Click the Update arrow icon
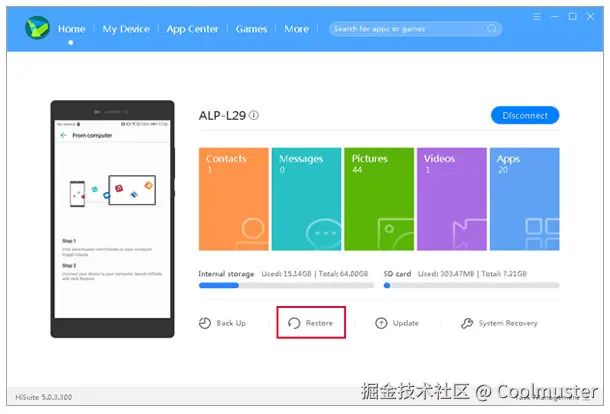This screenshot has width=610, height=414. point(381,323)
